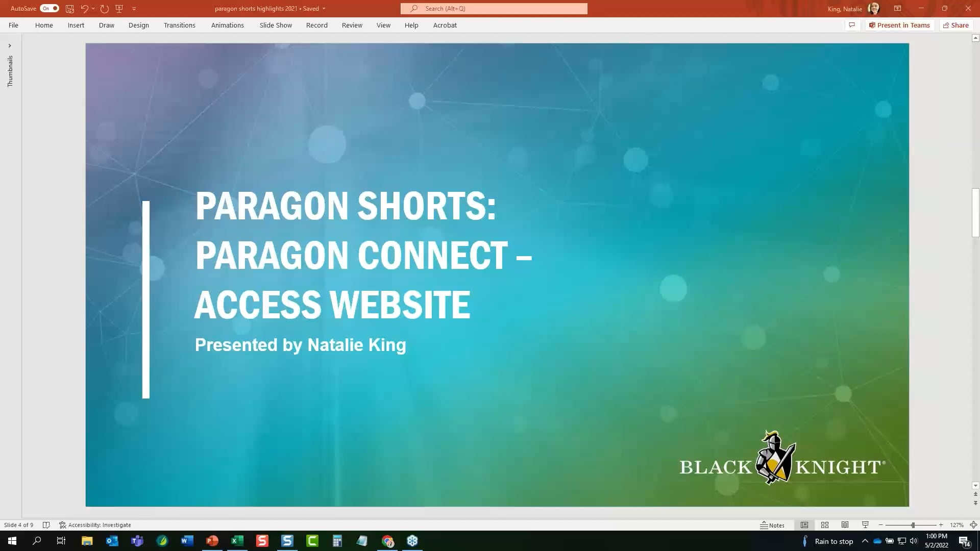Adjust the zoom slider
This screenshot has width=980, height=551.
pyautogui.click(x=913, y=525)
